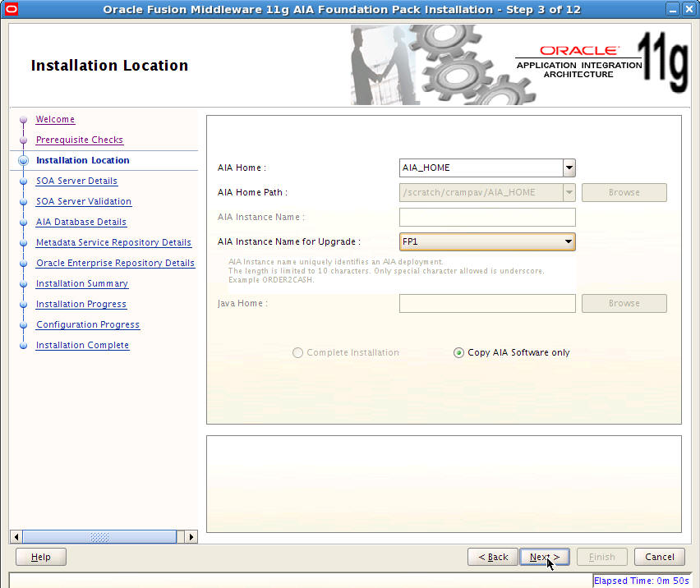Go to Installation Progress step

[81, 304]
